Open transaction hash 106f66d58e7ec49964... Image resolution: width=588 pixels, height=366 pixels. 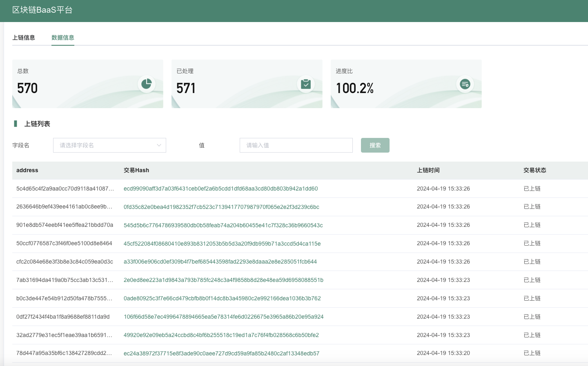[x=223, y=317]
